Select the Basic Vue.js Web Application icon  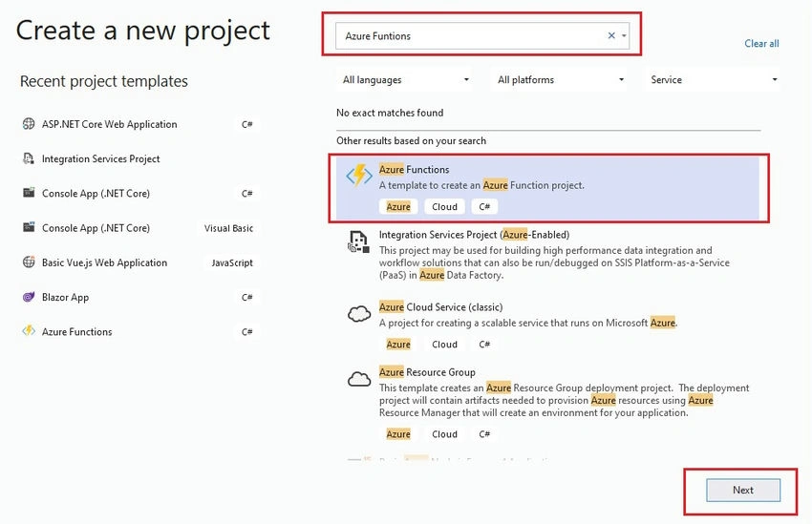[29, 262]
